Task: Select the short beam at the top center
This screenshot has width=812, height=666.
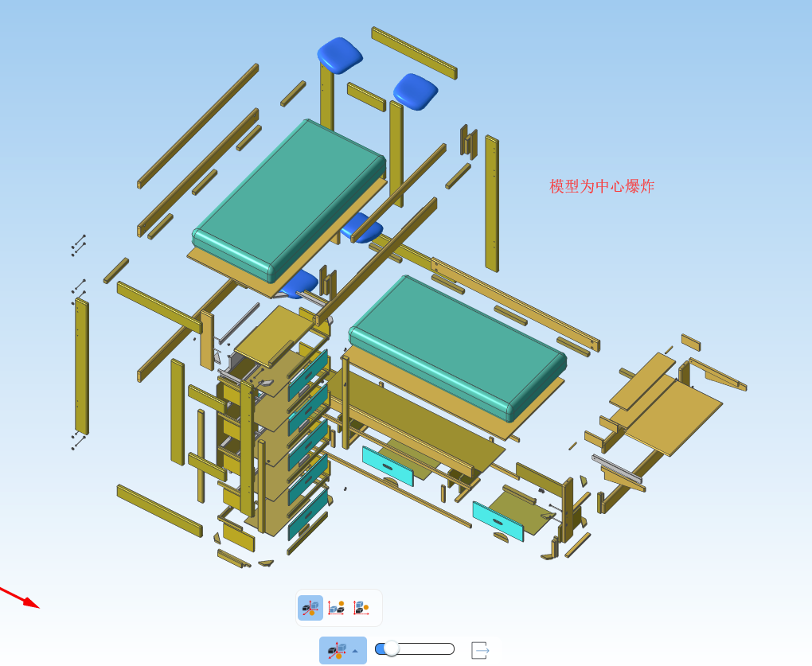Action: [414, 53]
